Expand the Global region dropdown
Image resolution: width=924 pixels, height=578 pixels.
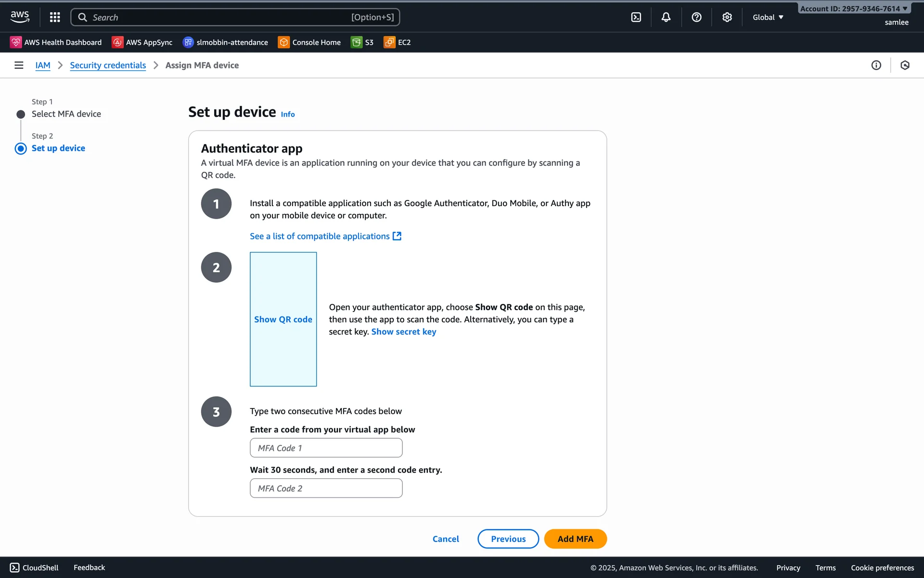[768, 17]
